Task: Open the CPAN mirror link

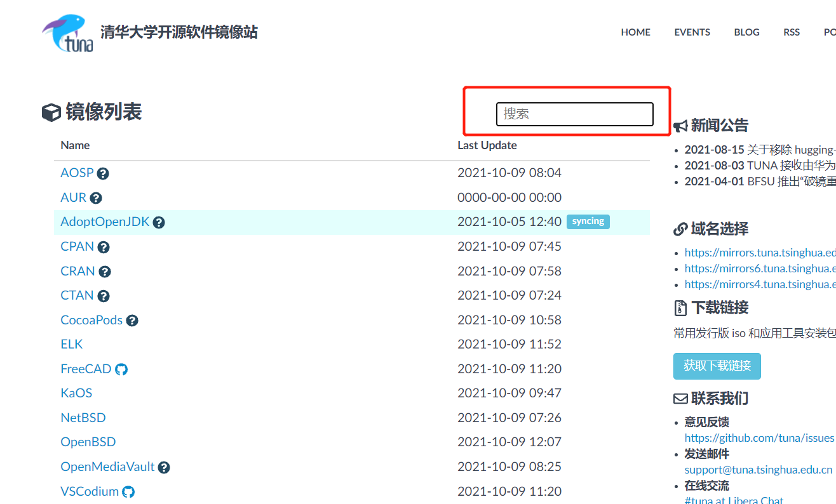Action: click(78, 246)
